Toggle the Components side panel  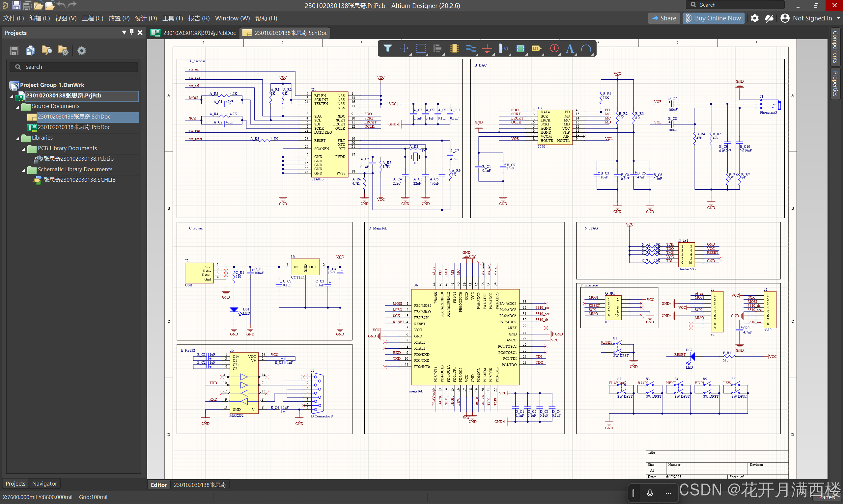pos(835,47)
